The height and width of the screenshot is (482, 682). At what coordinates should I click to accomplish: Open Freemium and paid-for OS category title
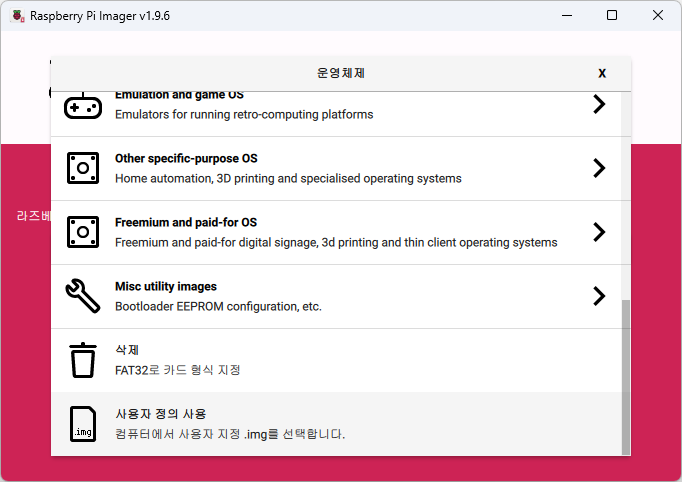[186, 222]
